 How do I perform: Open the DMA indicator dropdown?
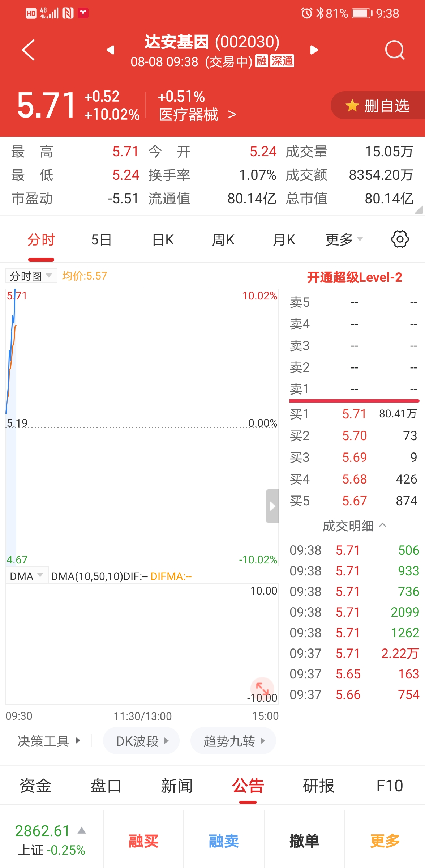pos(27,576)
